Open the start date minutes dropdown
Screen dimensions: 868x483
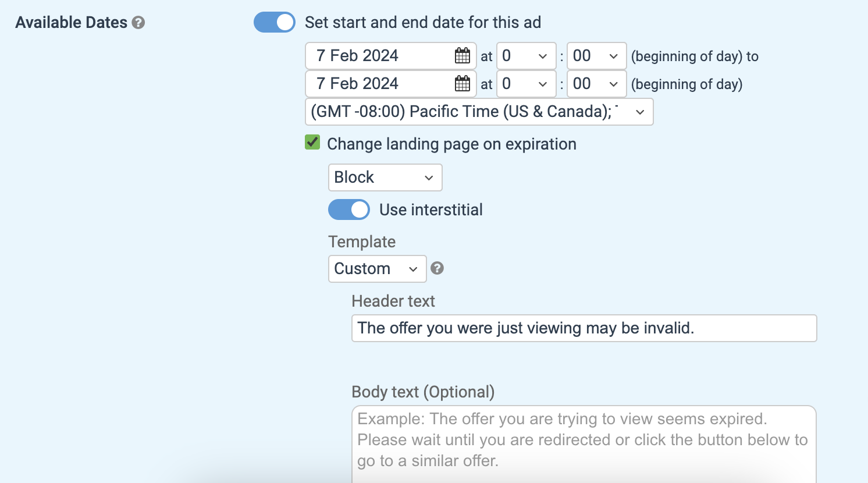[596, 56]
